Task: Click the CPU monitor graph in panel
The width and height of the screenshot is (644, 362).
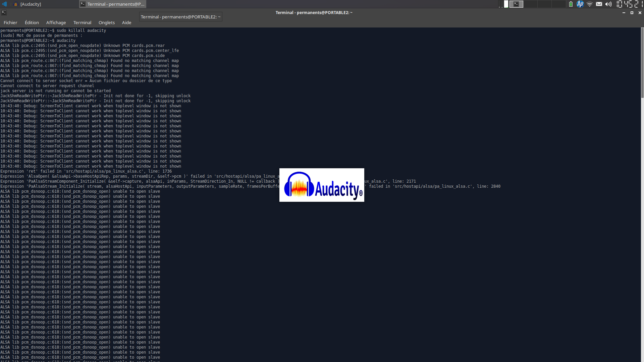Action: click(506, 4)
